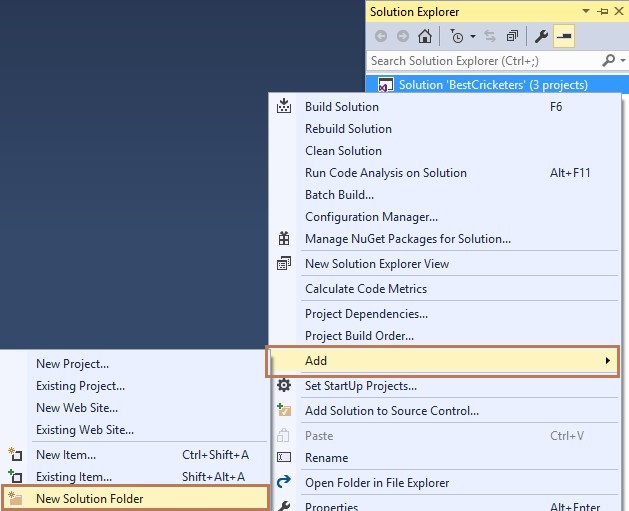This screenshot has width=629, height=511.
Task: Click the Rename icon
Action: coord(284,457)
